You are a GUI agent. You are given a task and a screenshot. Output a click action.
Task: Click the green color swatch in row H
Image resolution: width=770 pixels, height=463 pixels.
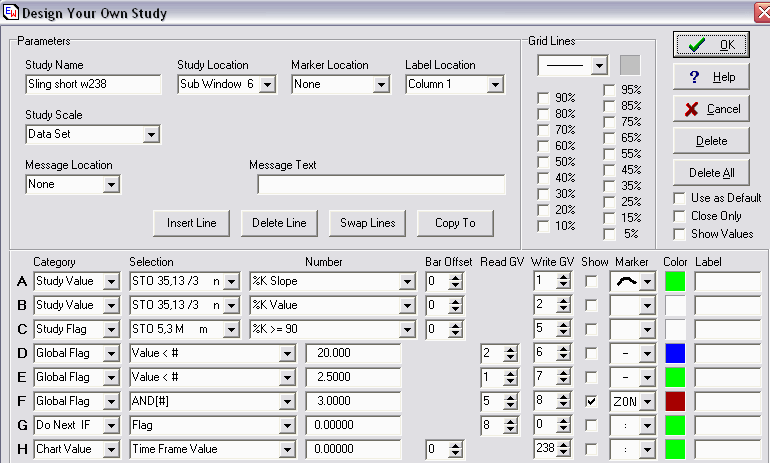[675, 450]
